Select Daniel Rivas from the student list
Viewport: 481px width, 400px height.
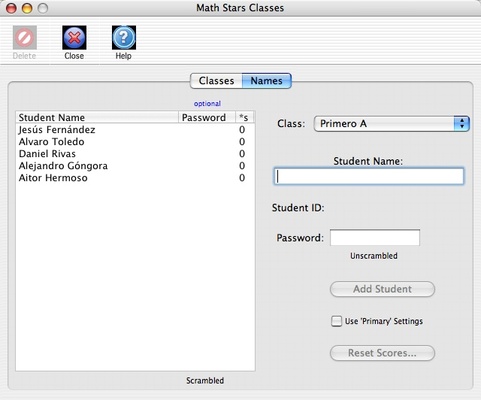pos(135,154)
